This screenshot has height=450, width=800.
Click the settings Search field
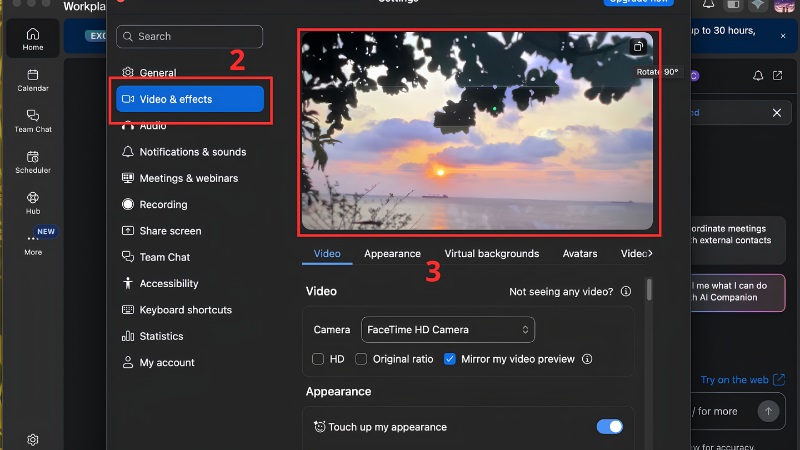(190, 37)
